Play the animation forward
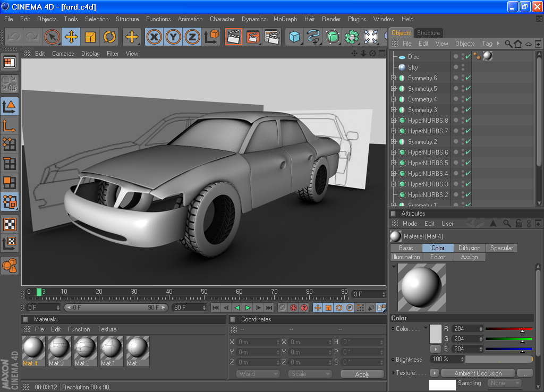This screenshot has width=544, height=392. tap(248, 308)
